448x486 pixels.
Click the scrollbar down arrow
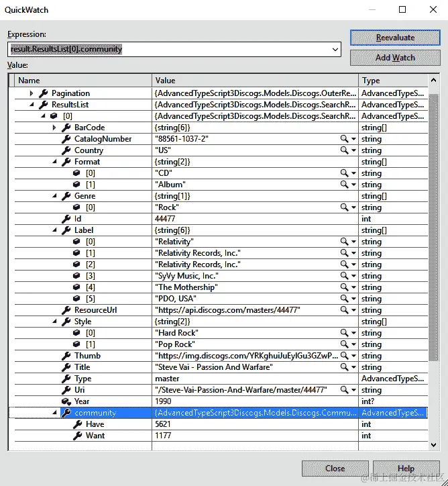433,445
